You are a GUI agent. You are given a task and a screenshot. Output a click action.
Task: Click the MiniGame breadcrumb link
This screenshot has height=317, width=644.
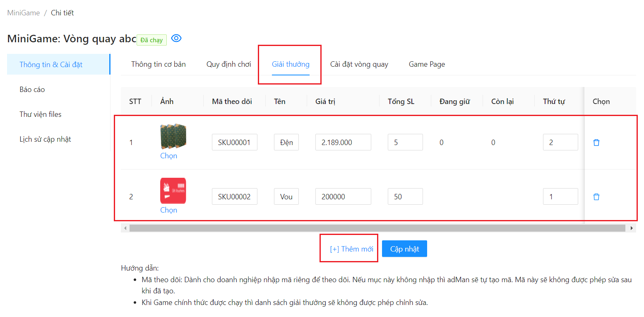(24, 13)
